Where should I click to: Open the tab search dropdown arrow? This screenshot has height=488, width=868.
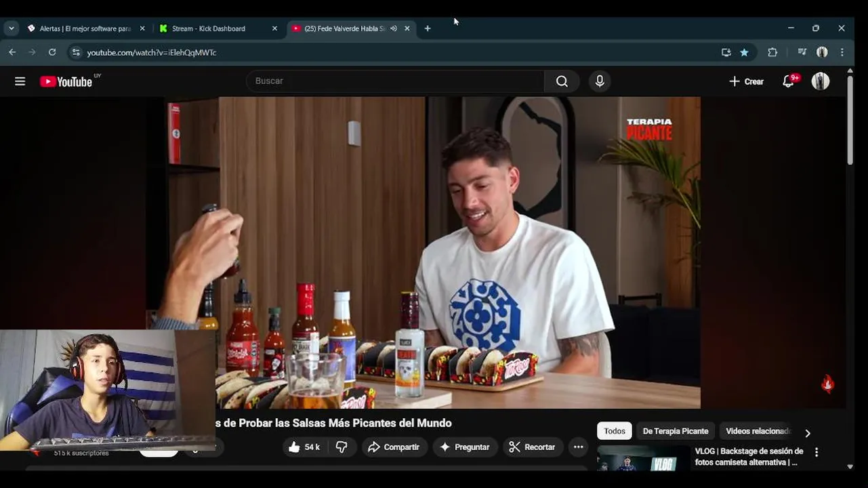11,28
